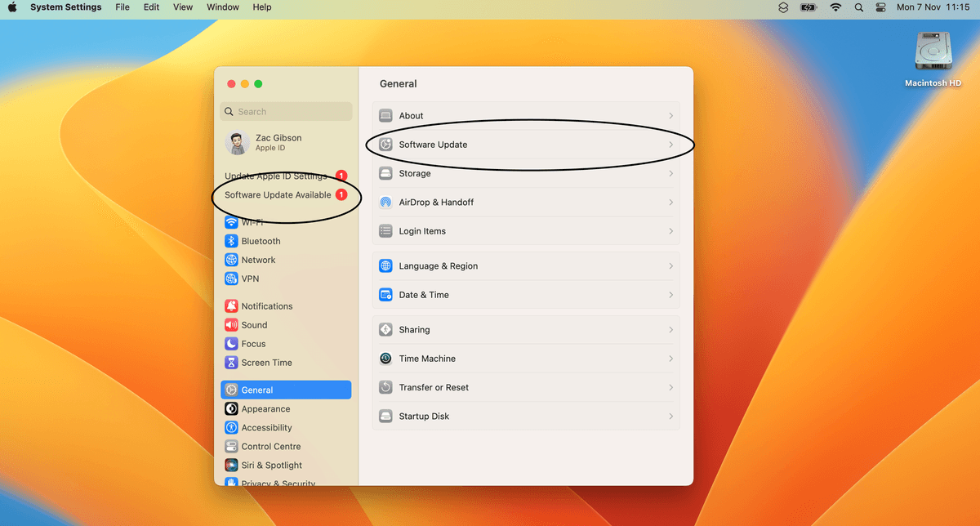Click the Storage drive icon
This screenshot has width=980, height=526.
tap(385, 173)
